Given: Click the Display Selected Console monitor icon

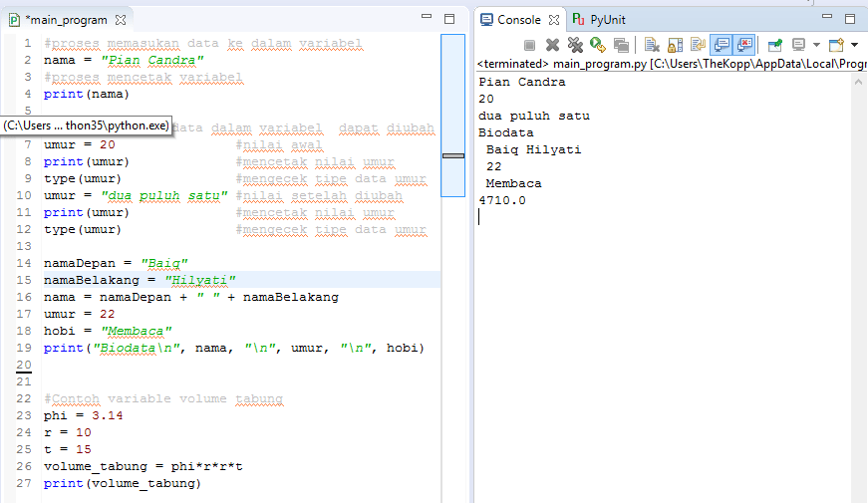Looking at the screenshot, I should (x=798, y=45).
